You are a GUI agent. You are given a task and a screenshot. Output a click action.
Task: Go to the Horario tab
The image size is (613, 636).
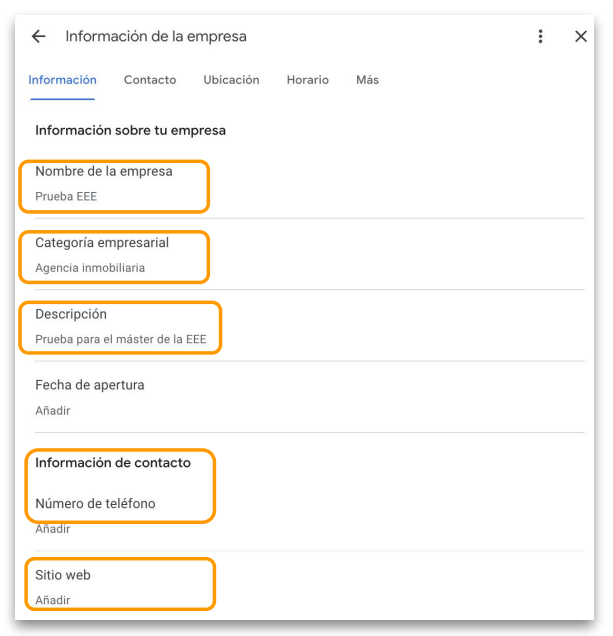[x=307, y=80]
